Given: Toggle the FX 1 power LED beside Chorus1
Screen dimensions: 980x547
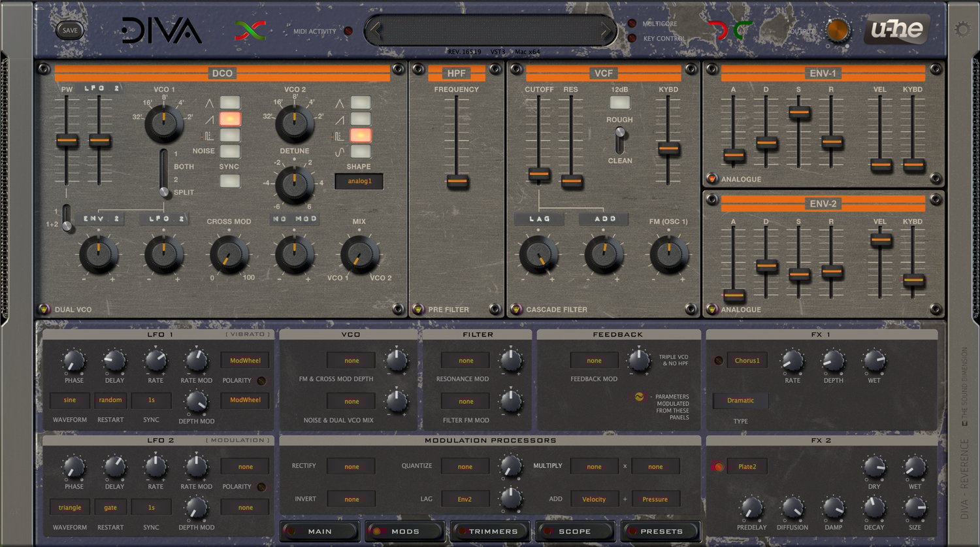Looking at the screenshot, I should pos(719,360).
